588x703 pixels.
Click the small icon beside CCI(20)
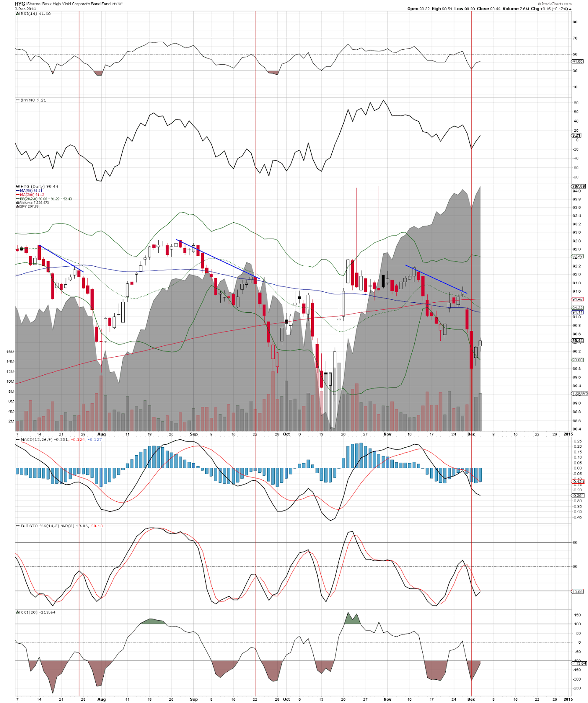point(18,612)
